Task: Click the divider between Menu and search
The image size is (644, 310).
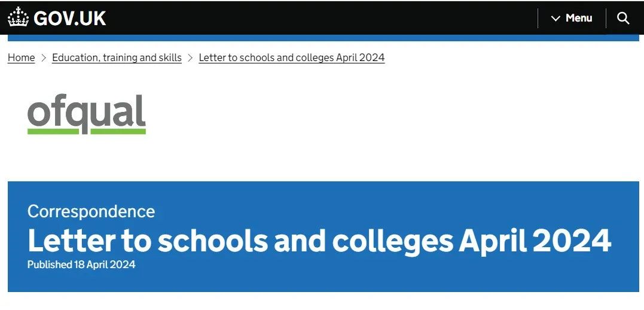Action: point(606,18)
